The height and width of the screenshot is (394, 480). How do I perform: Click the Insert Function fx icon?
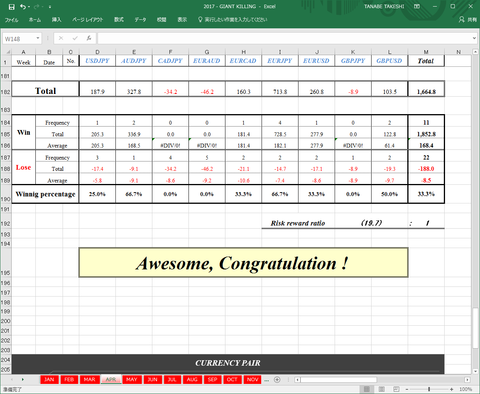(89, 38)
